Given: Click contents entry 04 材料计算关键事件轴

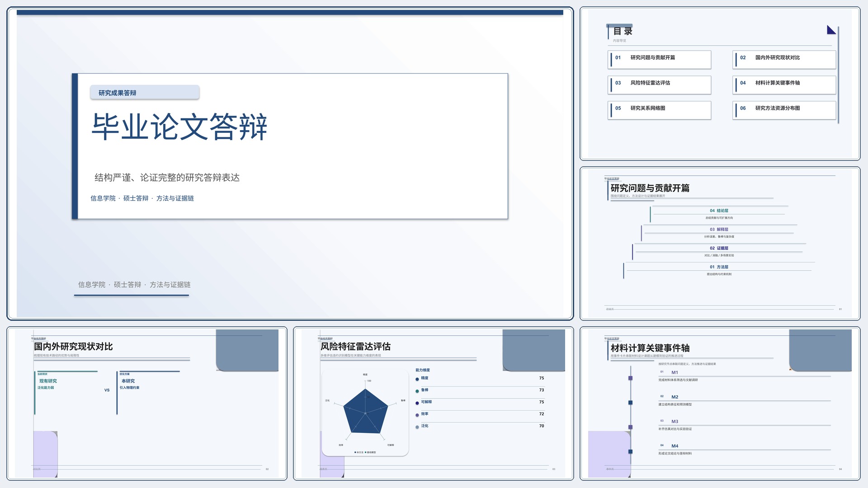Looking at the screenshot, I should tap(784, 85).
